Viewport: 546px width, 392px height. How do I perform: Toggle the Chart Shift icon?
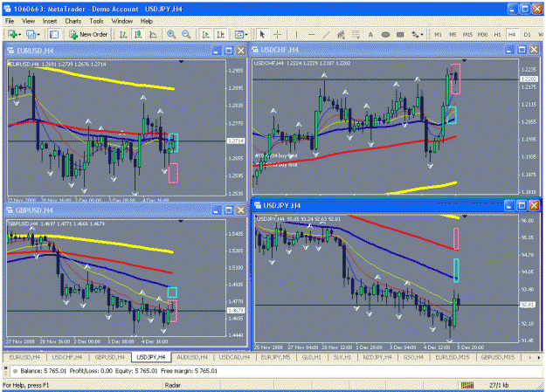tap(221, 34)
